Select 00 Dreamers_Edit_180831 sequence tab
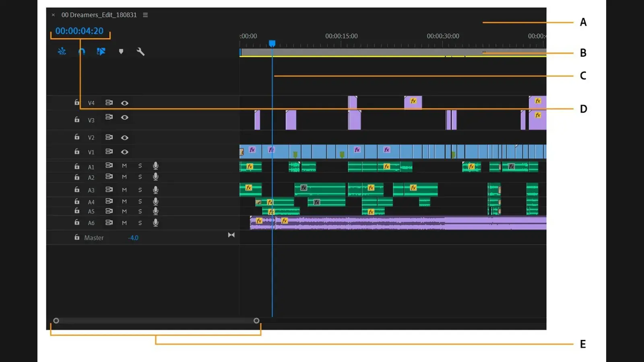Screen dimensions: 644x362 click(x=99, y=15)
